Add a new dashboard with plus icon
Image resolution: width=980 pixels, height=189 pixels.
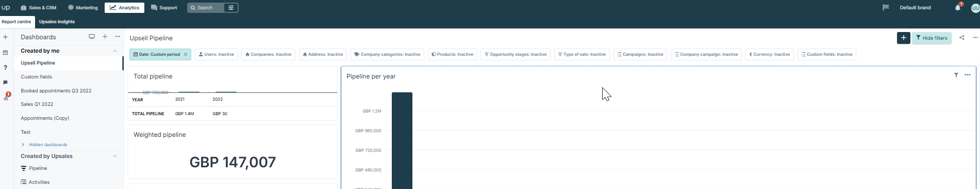click(x=105, y=37)
